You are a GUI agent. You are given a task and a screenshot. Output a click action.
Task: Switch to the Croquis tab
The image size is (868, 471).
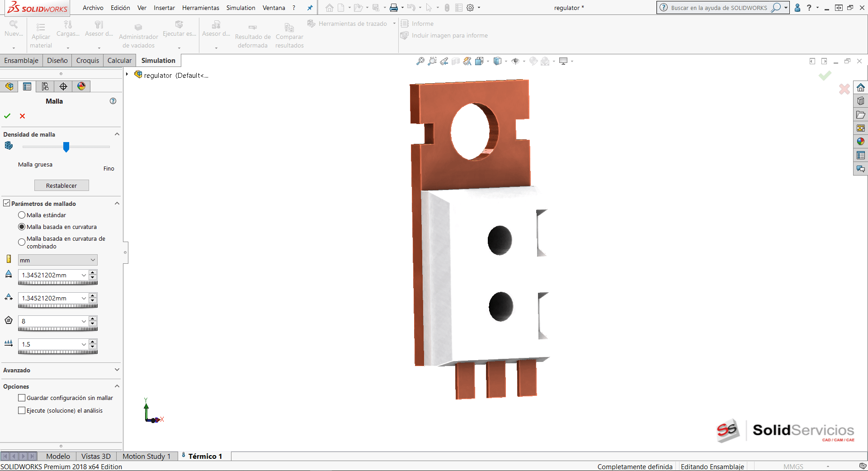[87, 61]
